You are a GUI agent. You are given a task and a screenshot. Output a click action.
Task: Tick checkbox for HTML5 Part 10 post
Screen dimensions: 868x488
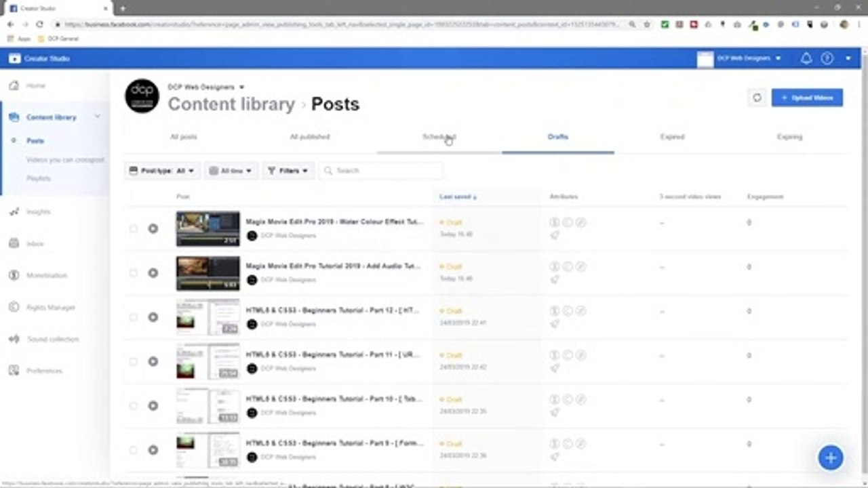tap(133, 406)
